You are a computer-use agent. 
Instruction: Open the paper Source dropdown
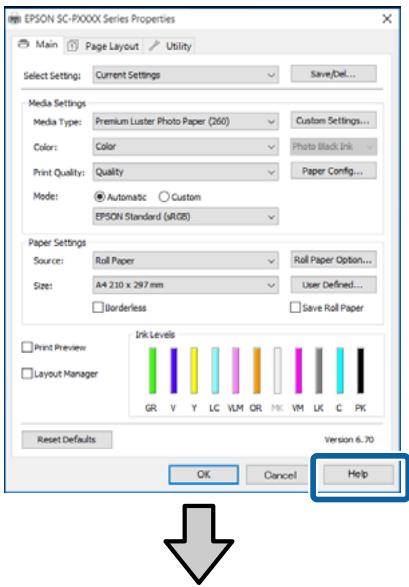tap(186, 261)
